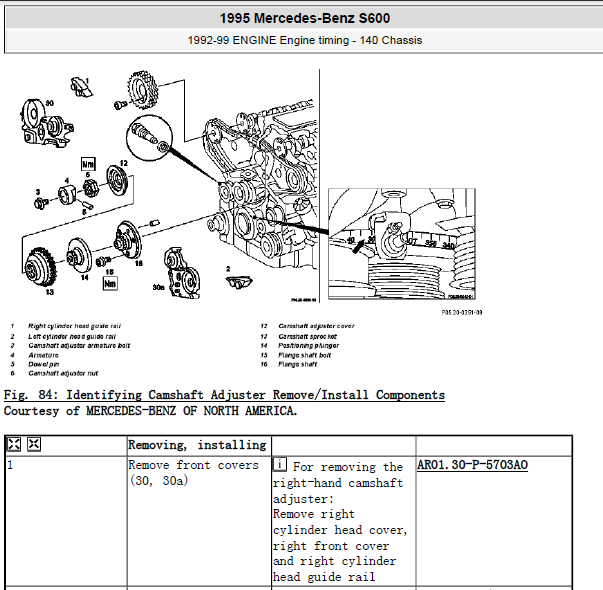Screen dimensions: 603x590
Task: Click the crankshaft timing mark inset diagram
Action: pos(402,244)
